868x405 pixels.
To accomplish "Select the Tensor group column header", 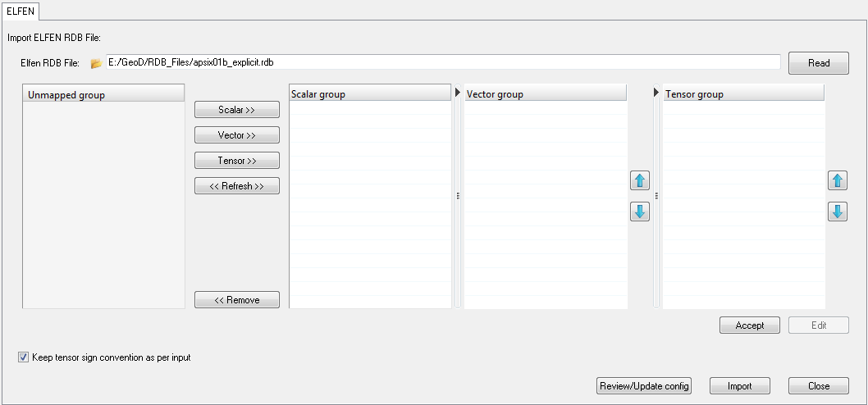I will [x=743, y=94].
